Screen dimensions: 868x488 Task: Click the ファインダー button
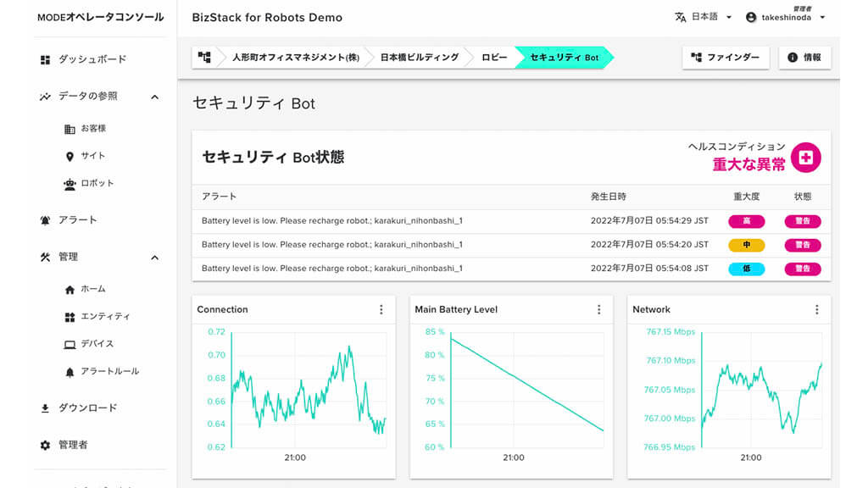click(x=726, y=58)
